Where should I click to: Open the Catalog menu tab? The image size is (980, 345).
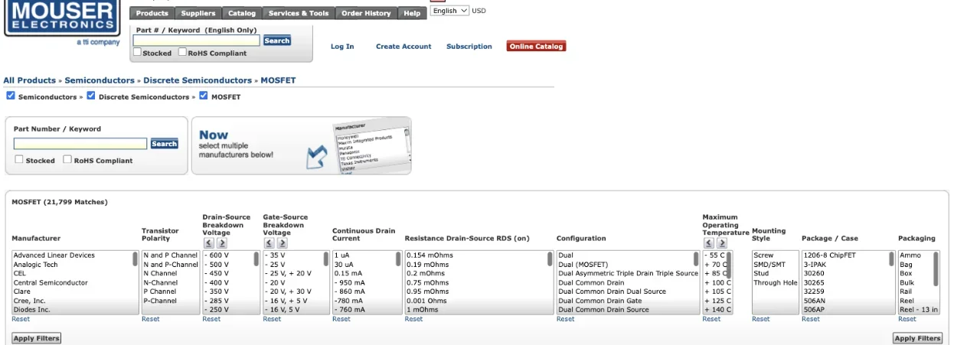pos(242,13)
